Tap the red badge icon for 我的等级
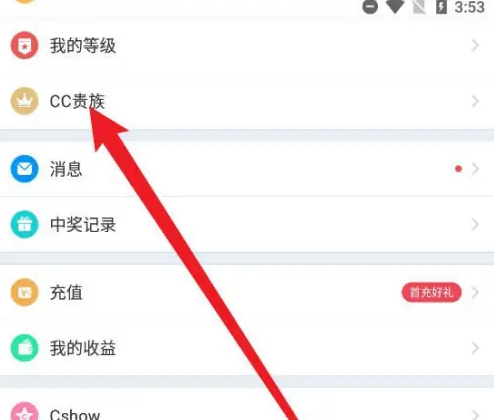Viewport: 496px width, 420px height. click(x=24, y=45)
